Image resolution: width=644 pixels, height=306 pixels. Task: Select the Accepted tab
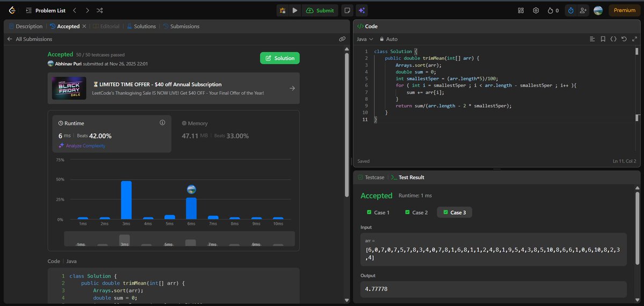[64, 26]
